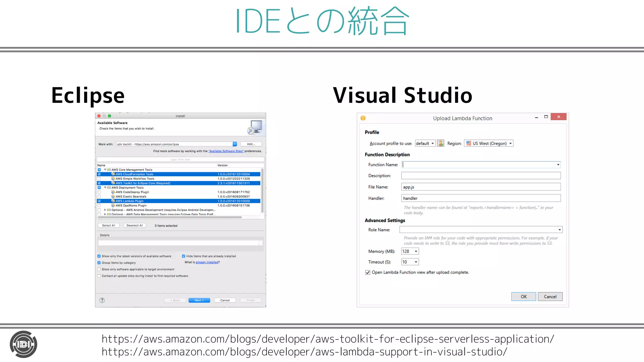Viewport: 644px width, 362px height.
Task: Open the Region 'US West (Oregon)' dropdown
Action: [489, 143]
